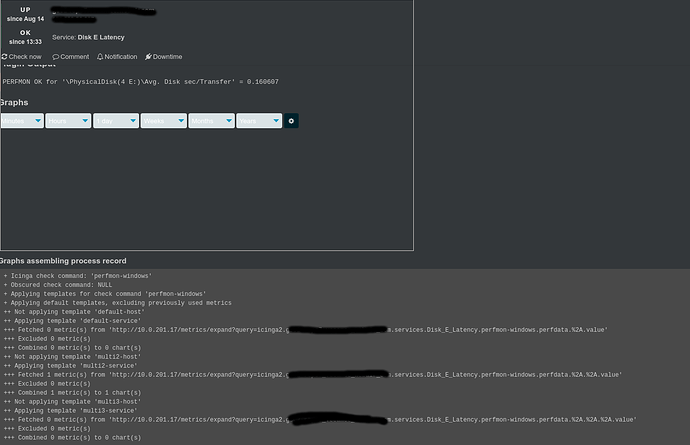Open the Weeks range dropdown
This screenshot has width=690, height=445.
[164, 121]
